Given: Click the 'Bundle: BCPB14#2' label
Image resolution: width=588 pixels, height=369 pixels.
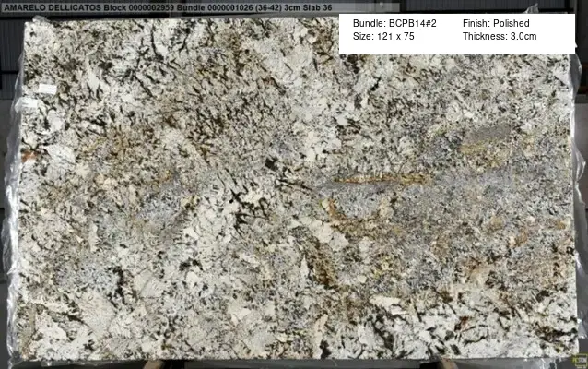Looking at the screenshot, I should click(x=394, y=23).
